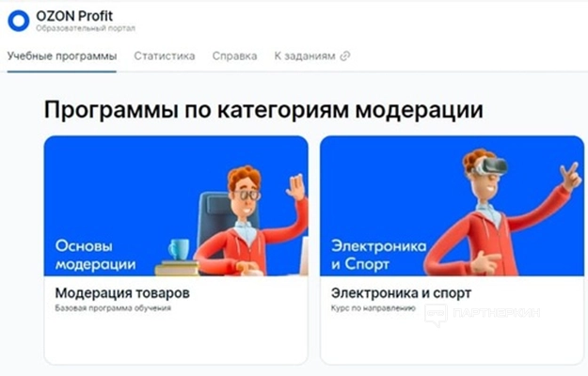Open the Электроника и Спорт course banner
The height and width of the screenshot is (376, 588).
[452, 206]
